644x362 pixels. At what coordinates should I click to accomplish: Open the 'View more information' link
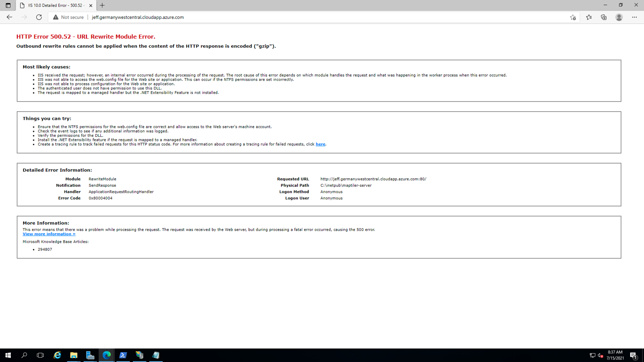click(49, 234)
